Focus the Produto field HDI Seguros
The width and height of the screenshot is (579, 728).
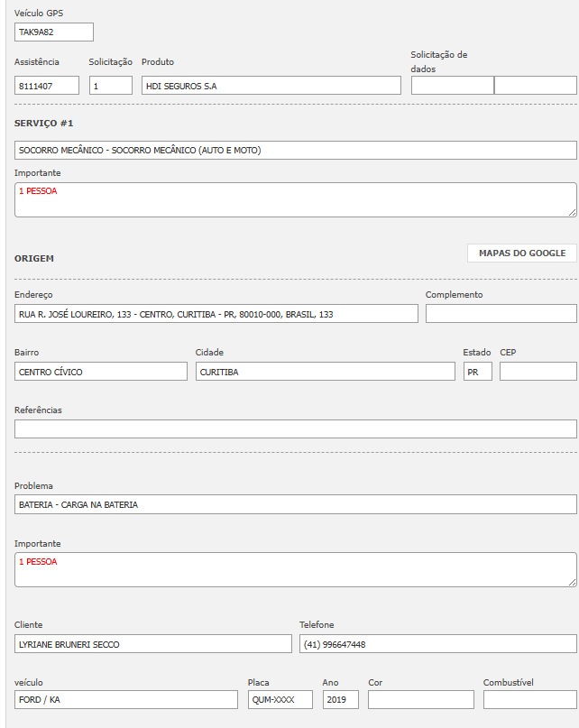(271, 86)
